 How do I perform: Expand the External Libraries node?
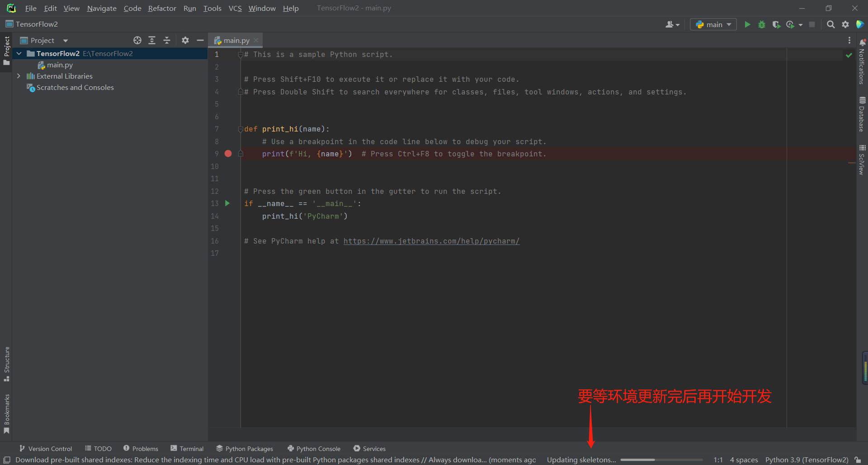[x=19, y=76]
